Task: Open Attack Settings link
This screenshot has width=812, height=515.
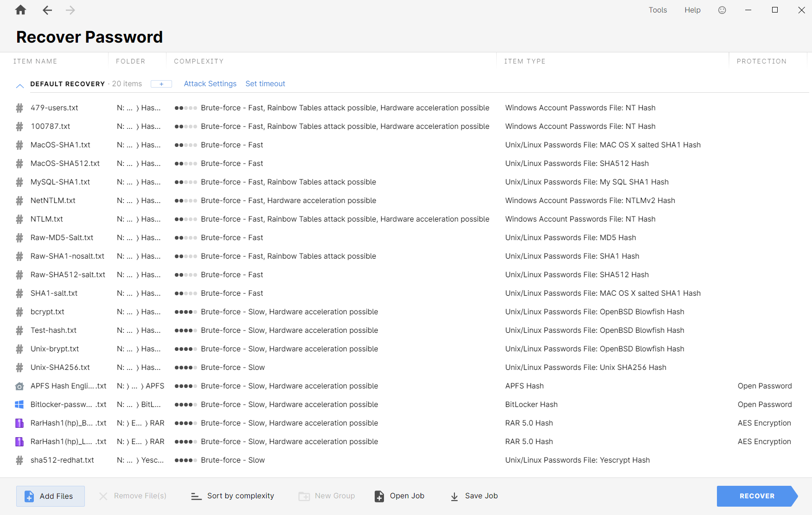Action: [x=210, y=84]
